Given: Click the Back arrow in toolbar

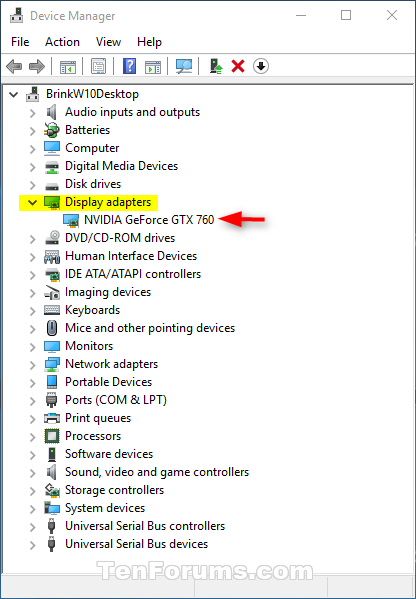Looking at the screenshot, I should click(x=14, y=66).
